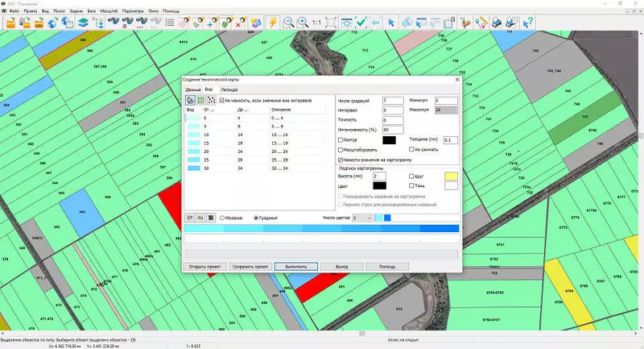Click the dotted pattern type icon in dialog
The height and width of the screenshot is (349, 644).
point(211,101)
